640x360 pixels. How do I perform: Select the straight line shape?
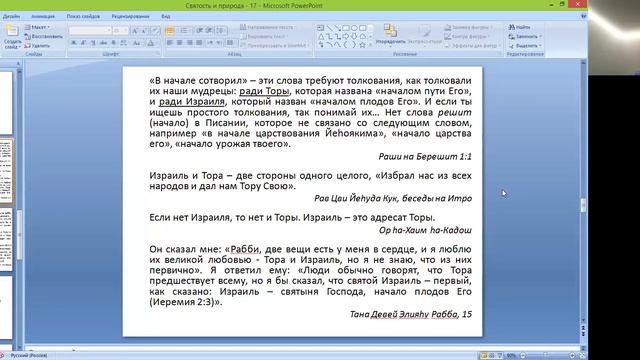(x=329, y=28)
